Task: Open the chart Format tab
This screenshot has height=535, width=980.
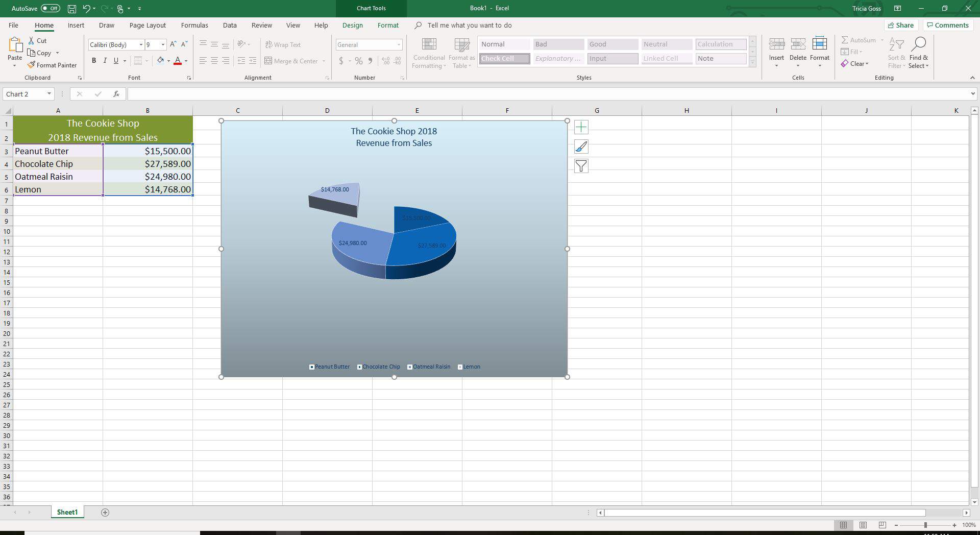Action: (388, 25)
